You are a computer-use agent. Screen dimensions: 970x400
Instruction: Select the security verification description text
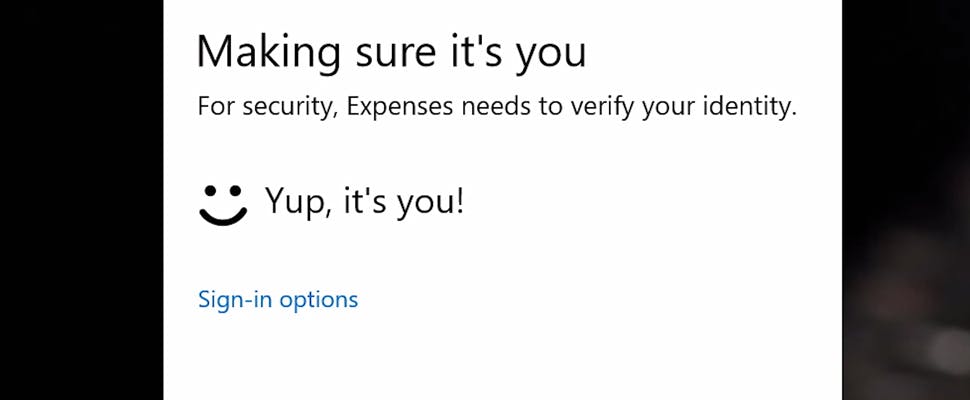pos(497,107)
